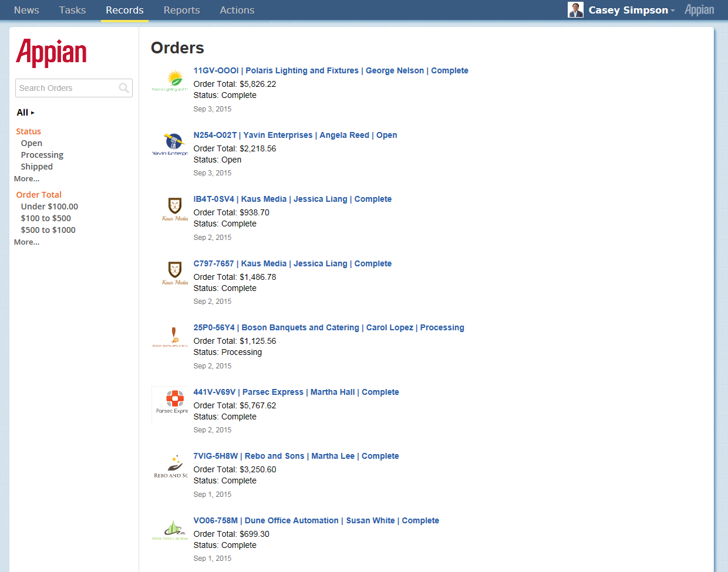728x572 pixels.
Task: Click Casey Simpson's profile avatar
Action: click(x=575, y=10)
